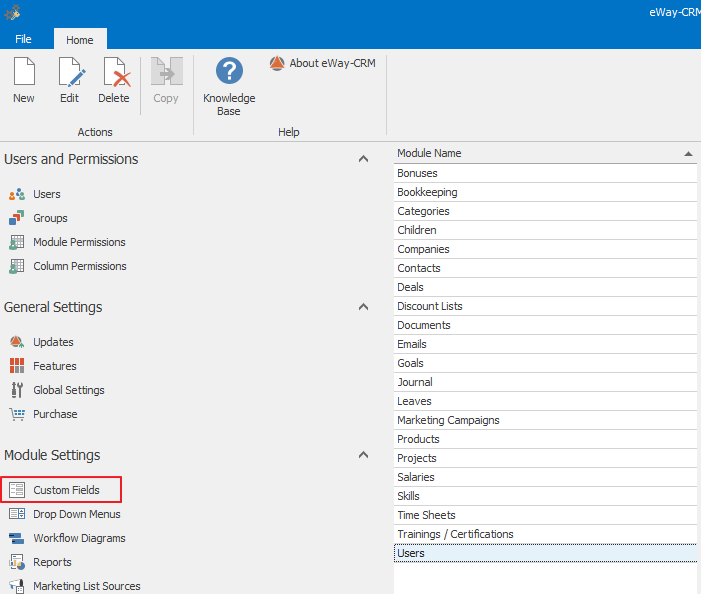Screen dimensions: 701x594
Task: Select the Journal module row
Action: point(545,382)
